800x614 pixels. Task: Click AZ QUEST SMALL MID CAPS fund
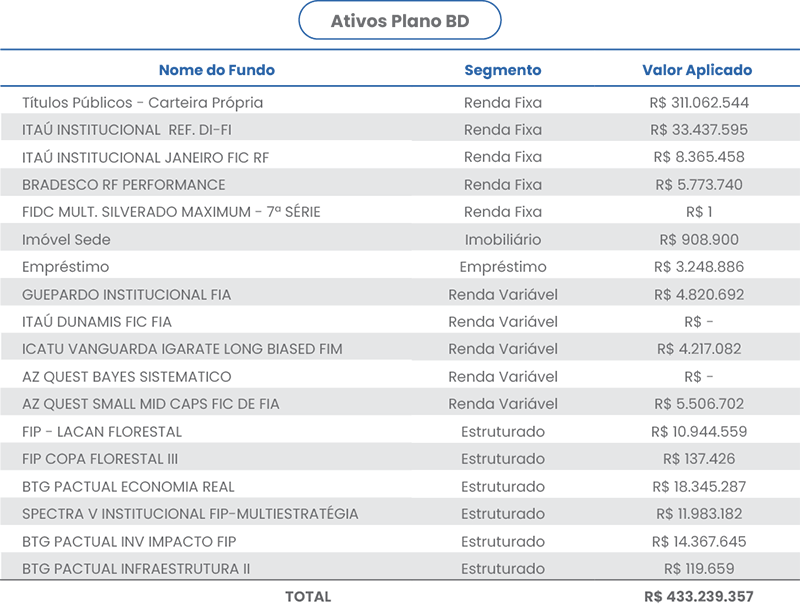151,404
